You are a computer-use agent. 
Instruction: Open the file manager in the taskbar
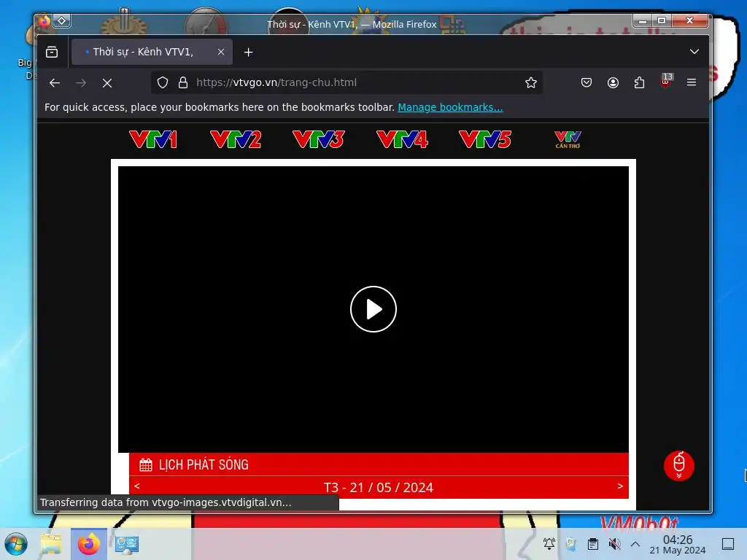[x=51, y=544]
